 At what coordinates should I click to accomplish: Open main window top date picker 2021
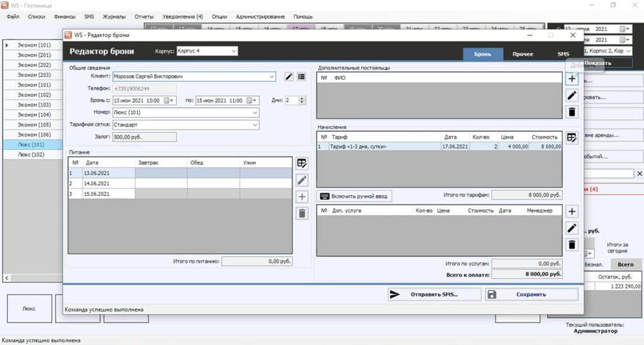625,29
